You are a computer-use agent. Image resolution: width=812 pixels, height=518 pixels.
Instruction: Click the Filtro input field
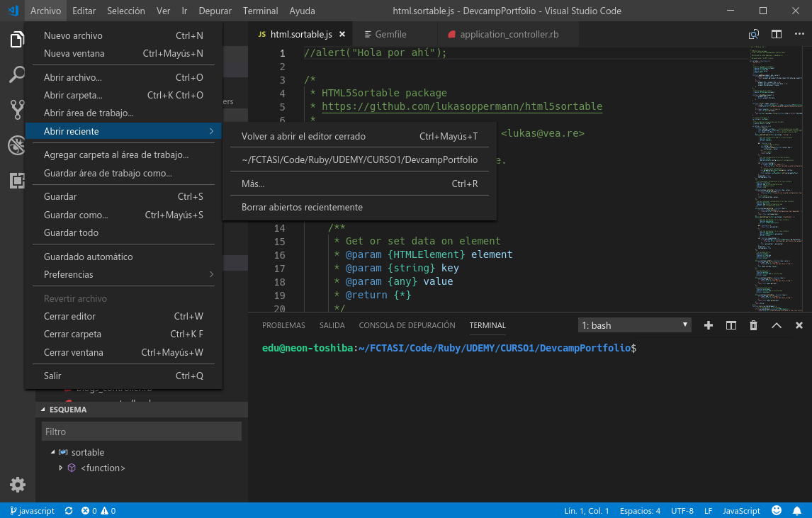pyautogui.click(x=140, y=432)
